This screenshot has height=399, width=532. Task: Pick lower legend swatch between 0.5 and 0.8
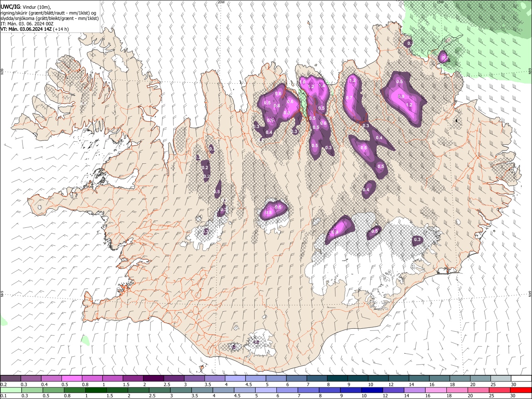tap(53, 390)
